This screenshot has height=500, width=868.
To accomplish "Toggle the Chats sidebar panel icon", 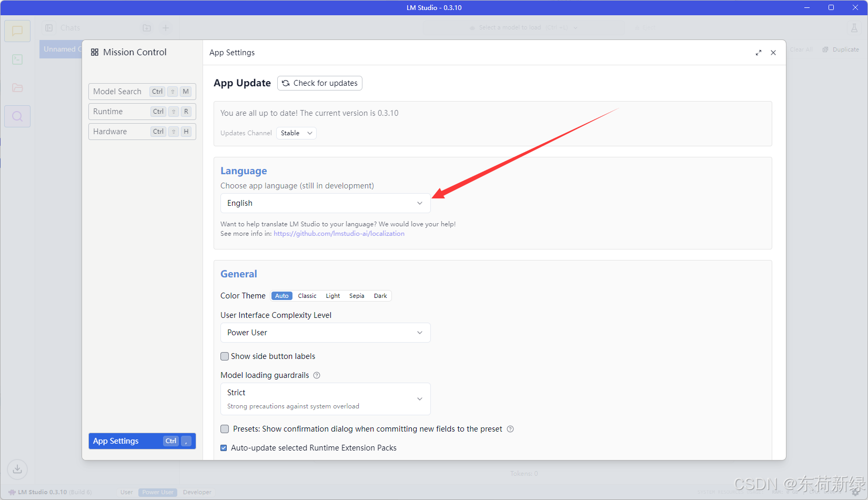I will 49,28.
